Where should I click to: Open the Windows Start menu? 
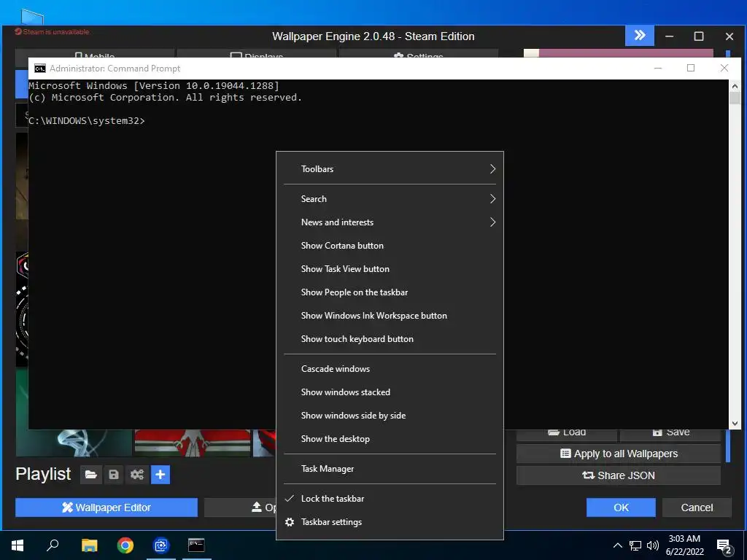point(18,545)
